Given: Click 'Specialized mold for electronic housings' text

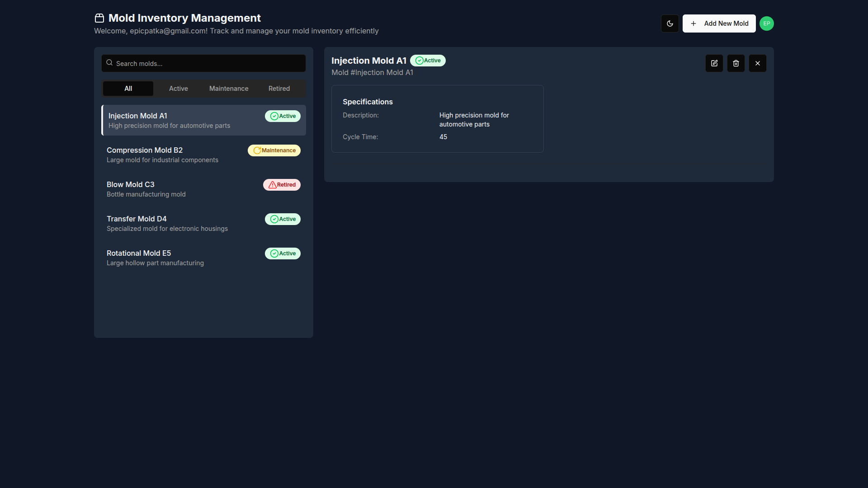Looking at the screenshot, I should [x=167, y=229].
